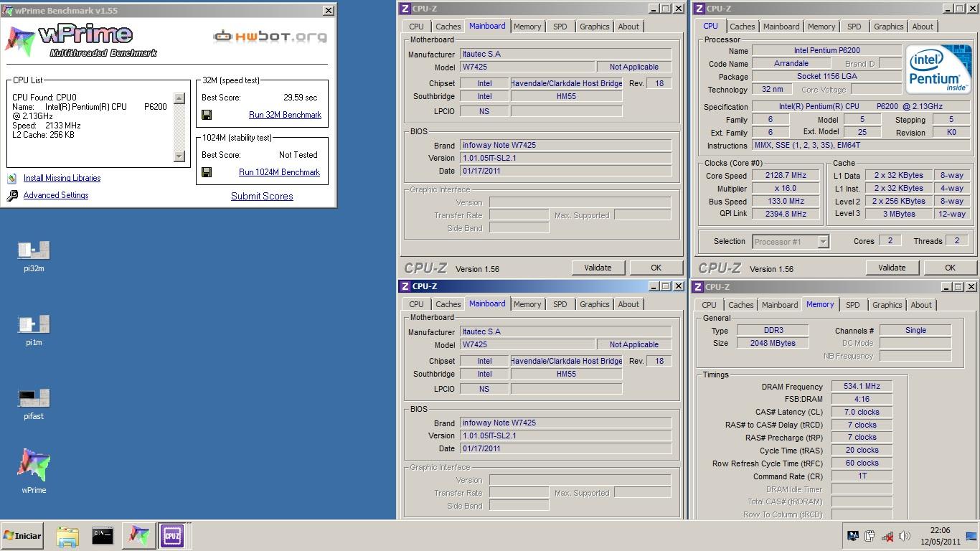The image size is (980, 551).
Task: Open the Processor #1 selection dropdown
Action: tap(824, 242)
